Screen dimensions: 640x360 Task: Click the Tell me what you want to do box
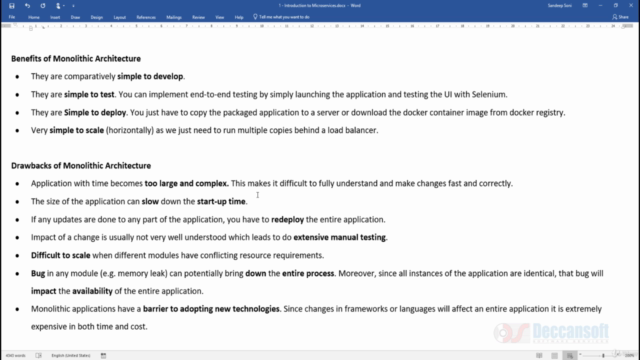click(282, 17)
